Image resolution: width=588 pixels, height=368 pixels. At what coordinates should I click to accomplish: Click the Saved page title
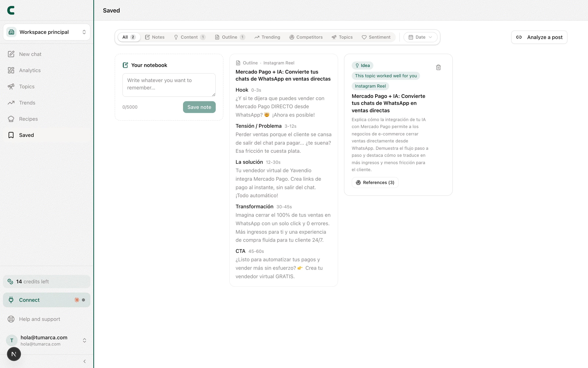pyautogui.click(x=111, y=10)
